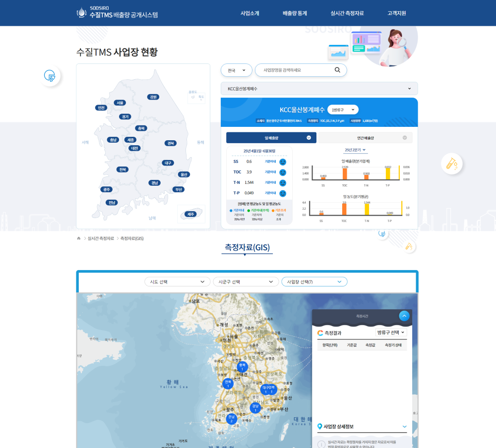
Task: Open the 시군구 선택 dropdown
Action: pos(246,281)
